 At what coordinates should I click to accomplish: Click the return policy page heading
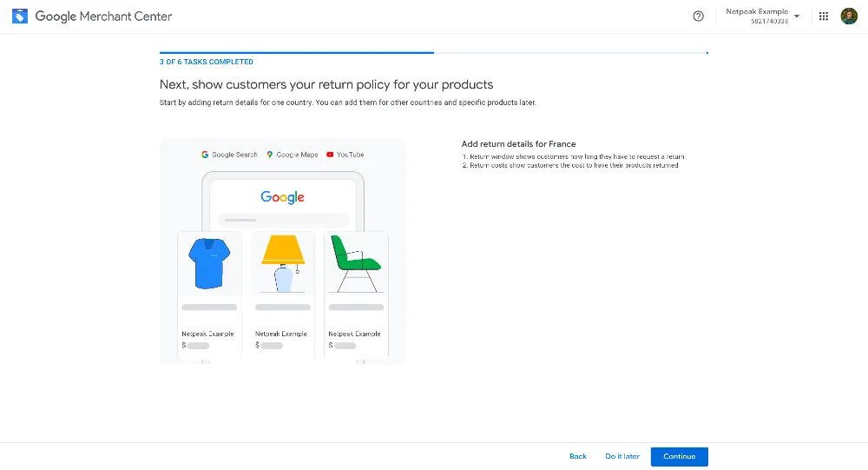(x=326, y=84)
